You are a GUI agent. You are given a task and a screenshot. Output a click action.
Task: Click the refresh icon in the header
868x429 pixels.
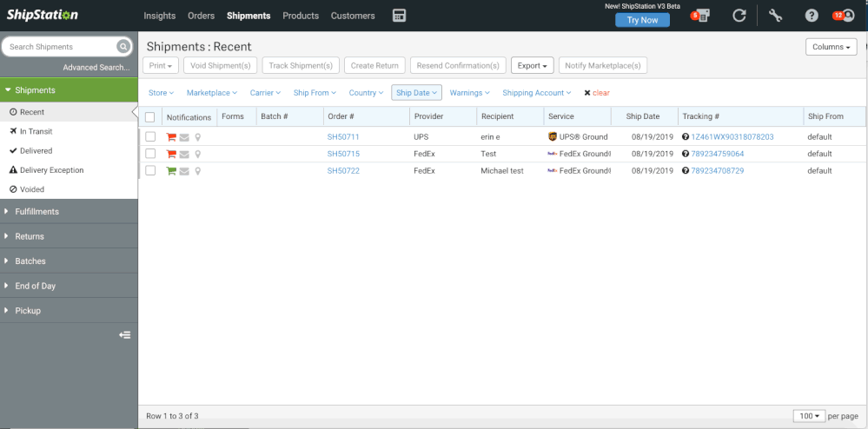[739, 16]
